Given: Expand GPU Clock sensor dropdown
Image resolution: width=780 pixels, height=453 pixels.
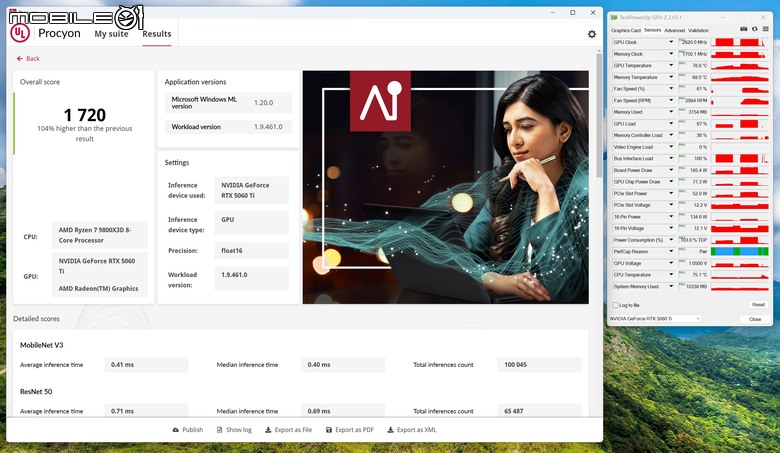Looking at the screenshot, I should click(671, 42).
